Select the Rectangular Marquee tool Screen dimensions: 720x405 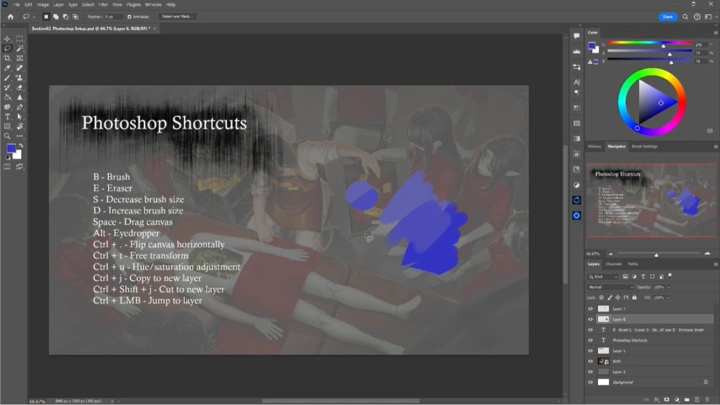pyautogui.click(x=20, y=39)
